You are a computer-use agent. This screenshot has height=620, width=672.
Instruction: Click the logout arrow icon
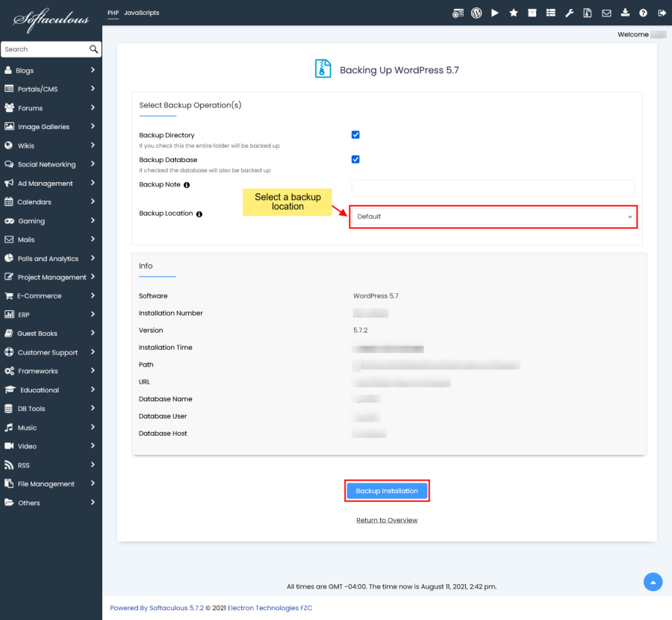pos(662,13)
